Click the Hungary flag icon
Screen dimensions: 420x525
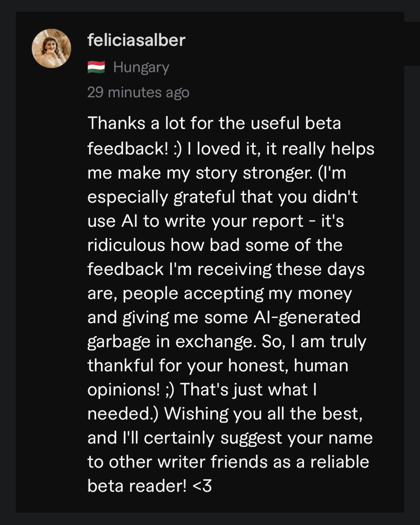[x=96, y=67]
